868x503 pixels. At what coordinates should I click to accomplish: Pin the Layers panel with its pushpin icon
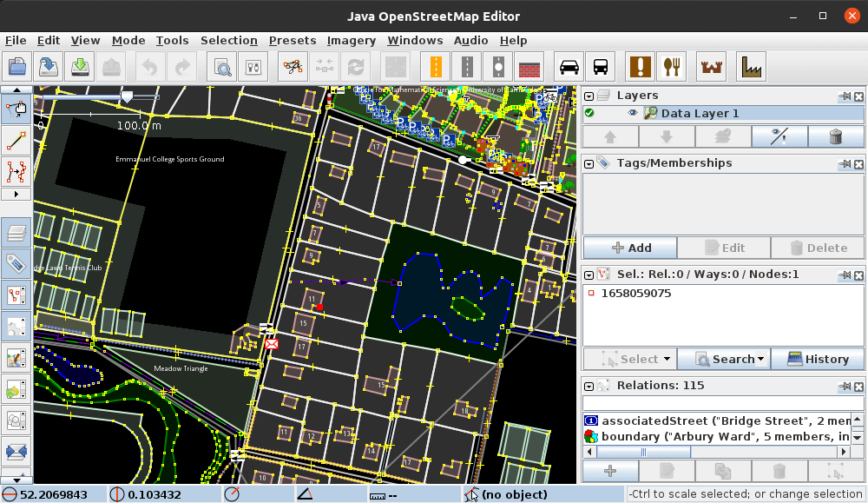click(845, 96)
